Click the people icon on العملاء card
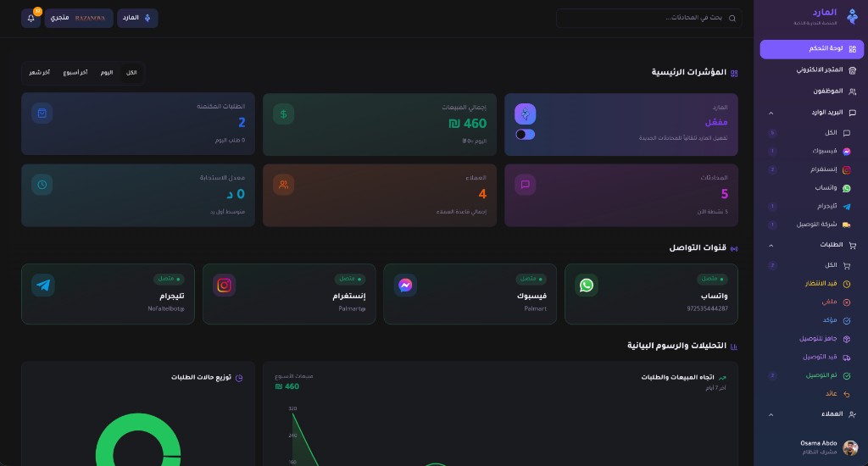 click(x=283, y=185)
